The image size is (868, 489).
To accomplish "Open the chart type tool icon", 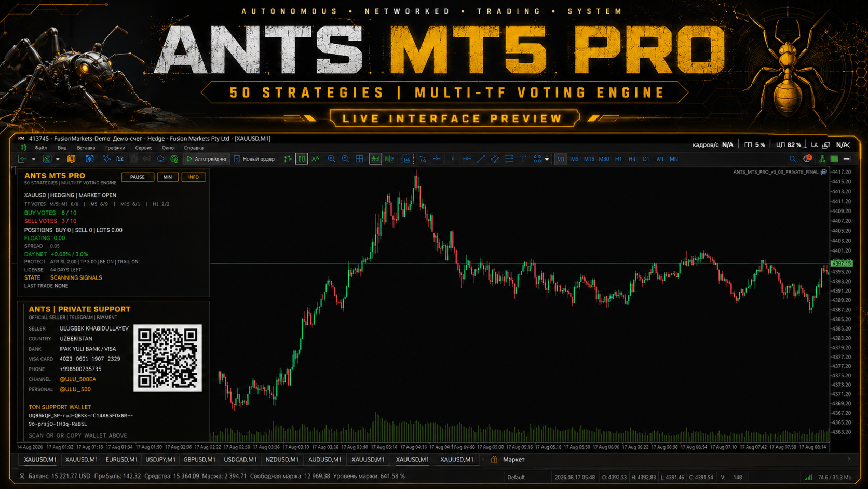I will click(x=23, y=159).
